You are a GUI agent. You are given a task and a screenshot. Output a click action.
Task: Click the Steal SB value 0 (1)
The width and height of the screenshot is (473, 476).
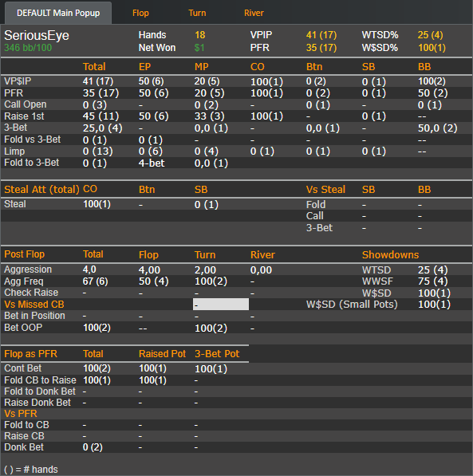[207, 205]
